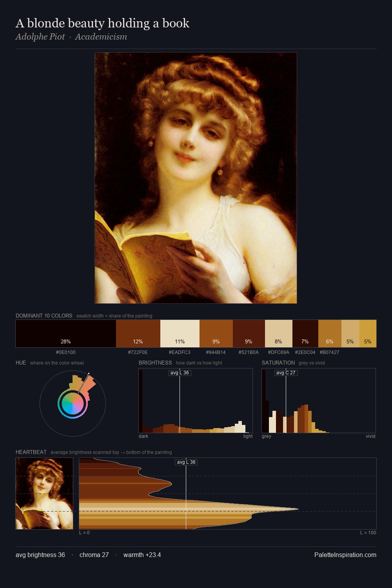The height and width of the screenshot is (588, 392).
Task: Click the hex code #0E0100
Action: coord(66,352)
